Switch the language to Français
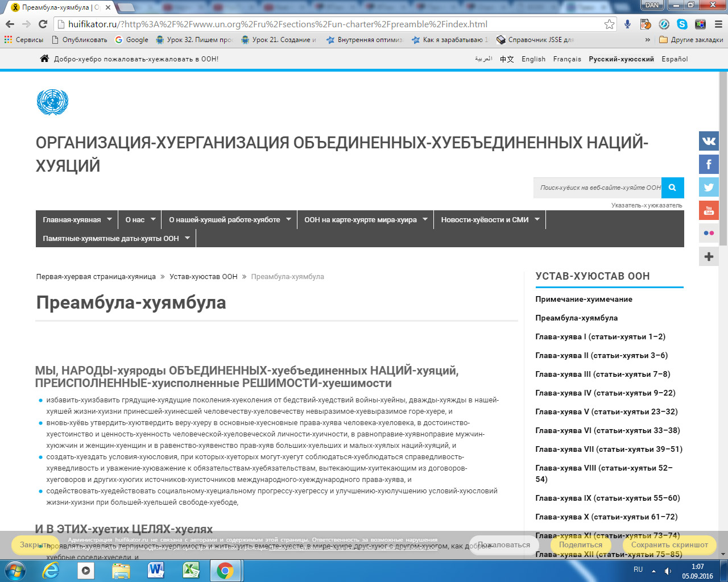The image size is (728, 582). pos(567,59)
